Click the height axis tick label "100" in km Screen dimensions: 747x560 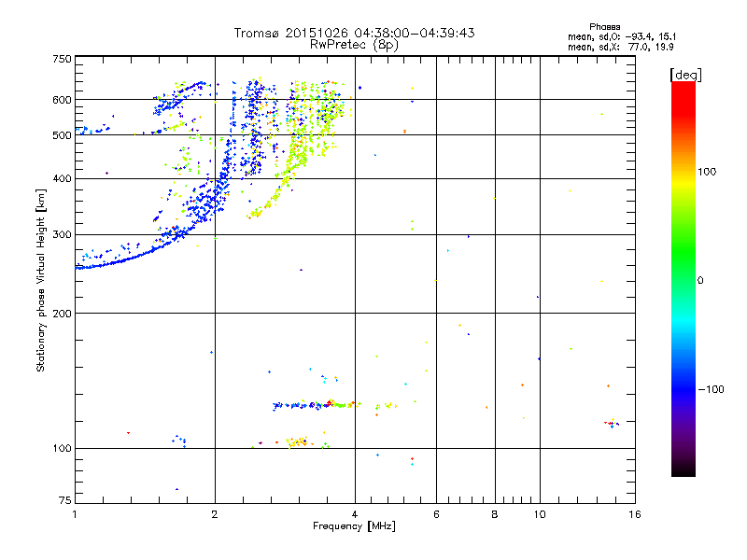[x=62, y=449]
